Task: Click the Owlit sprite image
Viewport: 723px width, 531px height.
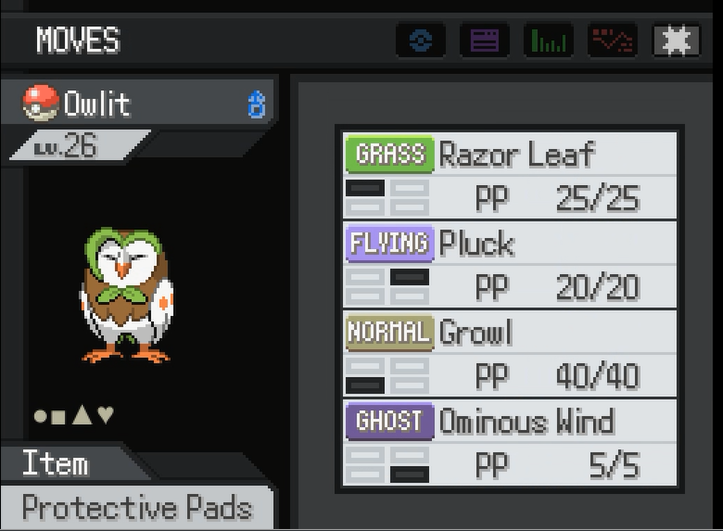Action: [x=127, y=295]
